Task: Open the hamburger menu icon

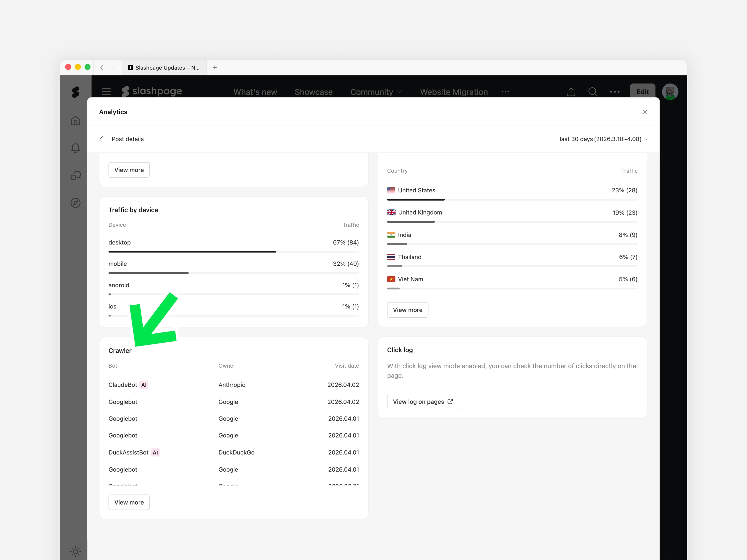Action: [x=106, y=92]
